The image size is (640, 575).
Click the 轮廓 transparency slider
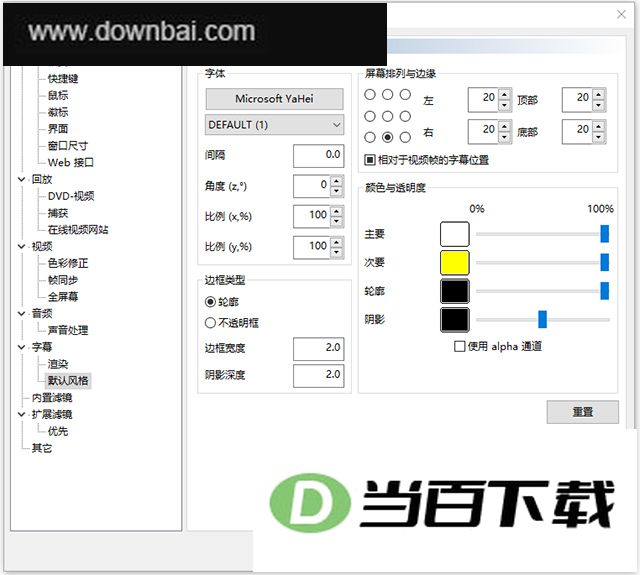pyautogui.click(x=542, y=291)
